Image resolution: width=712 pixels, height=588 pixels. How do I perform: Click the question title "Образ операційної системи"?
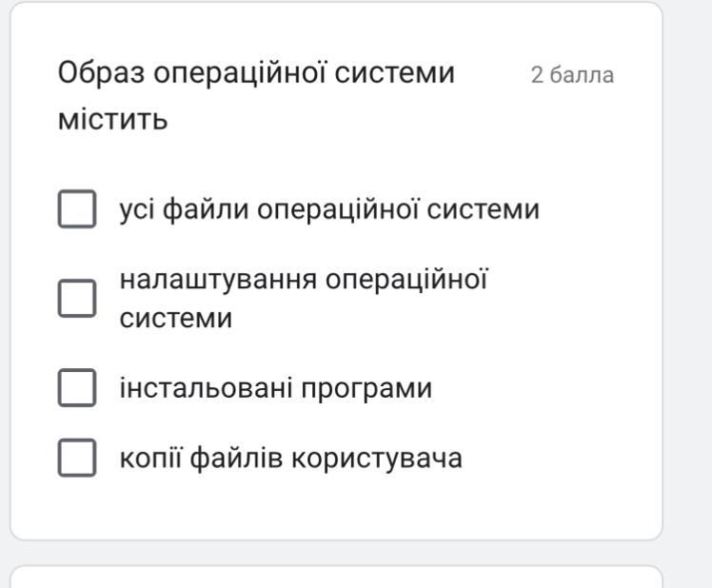pyautogui.click(x=257, y=73)
